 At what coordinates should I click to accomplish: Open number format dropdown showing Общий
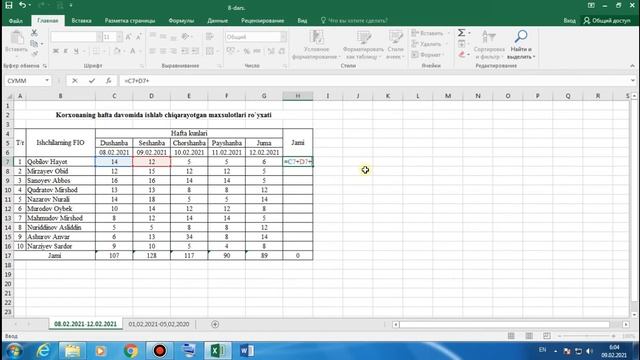click(283, 37)
